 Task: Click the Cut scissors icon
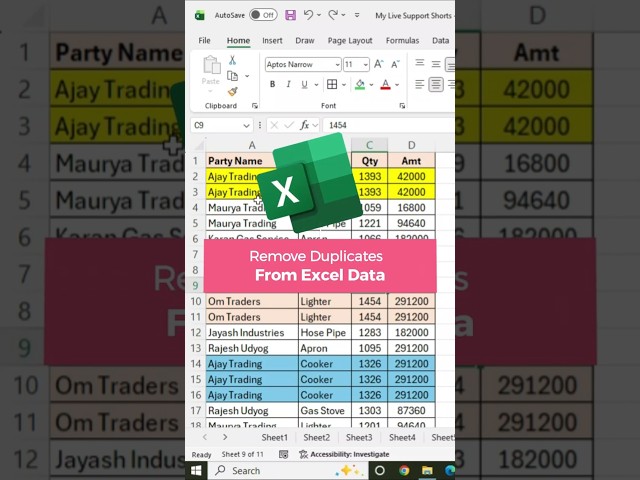coord(232,60)
